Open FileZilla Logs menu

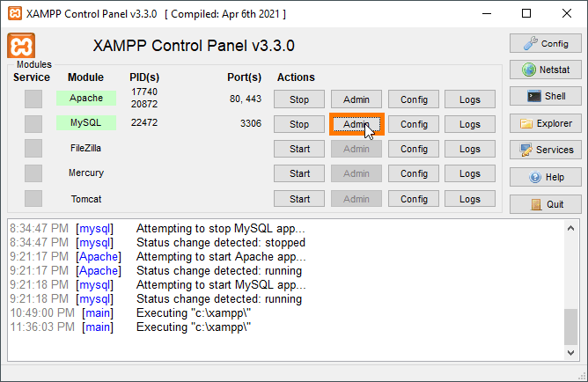(470, 149)
